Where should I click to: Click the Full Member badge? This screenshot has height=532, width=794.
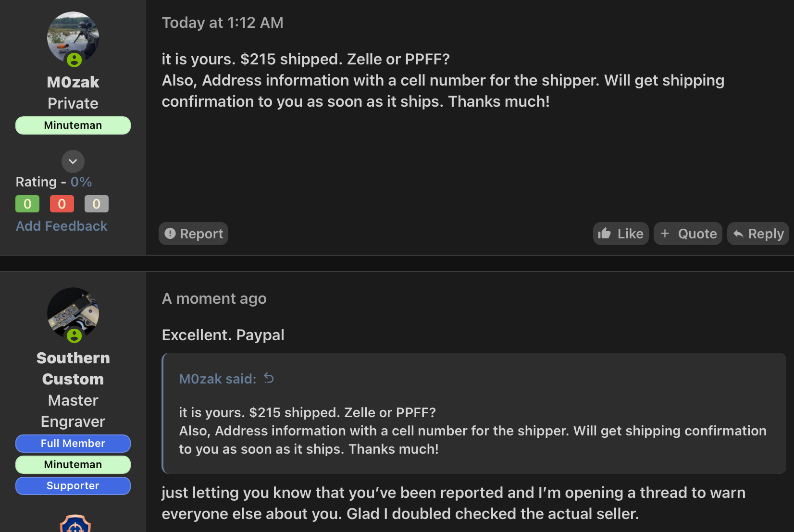pos(73,444)
